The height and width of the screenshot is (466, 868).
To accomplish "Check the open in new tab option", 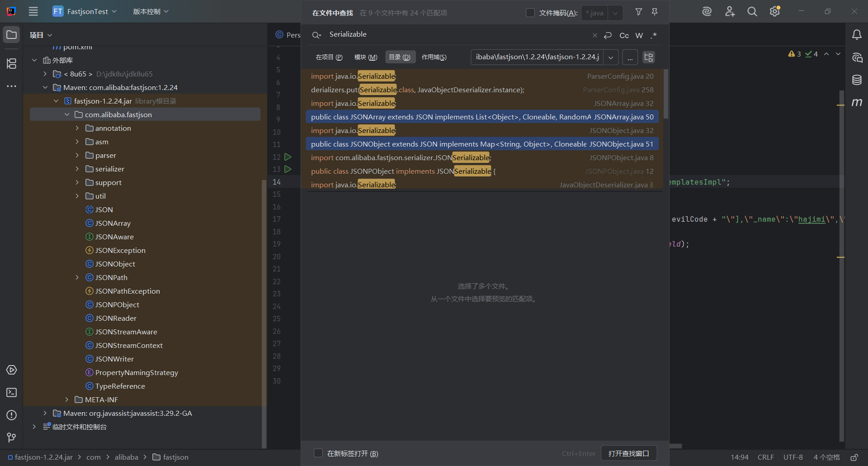I will coord(318,453).
